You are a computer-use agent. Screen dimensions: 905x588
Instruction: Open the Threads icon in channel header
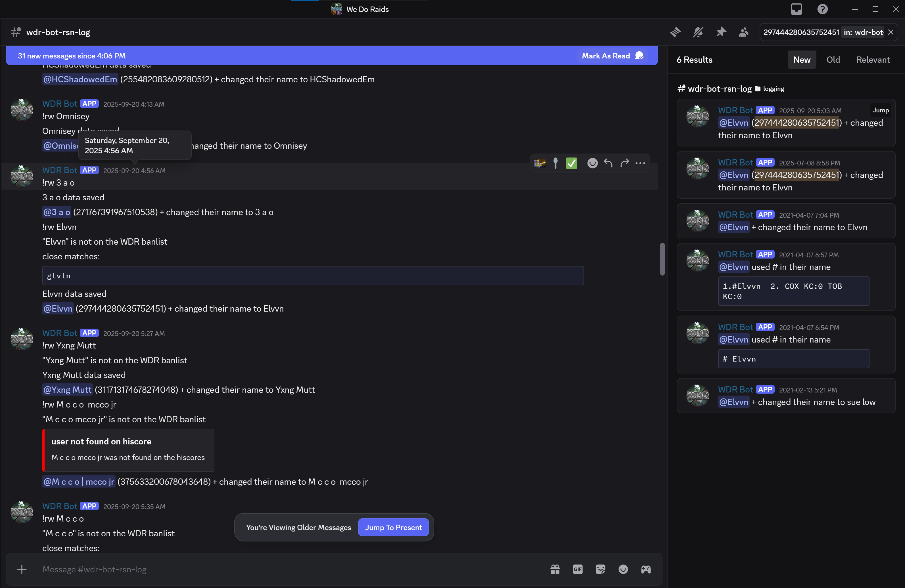click(x=675, y=32)
